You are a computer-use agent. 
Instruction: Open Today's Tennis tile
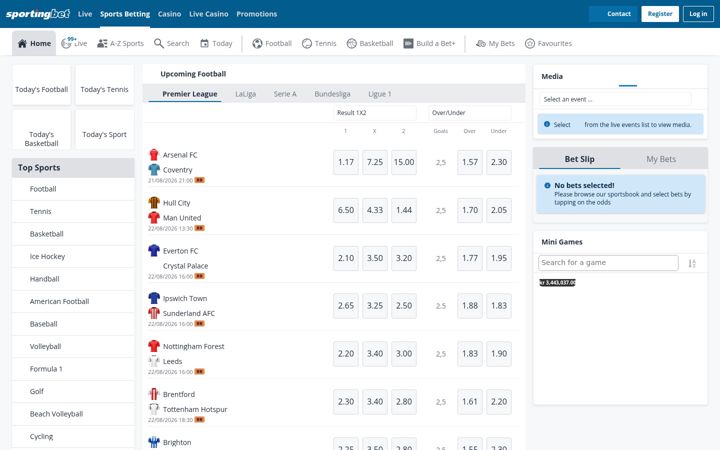104,85
